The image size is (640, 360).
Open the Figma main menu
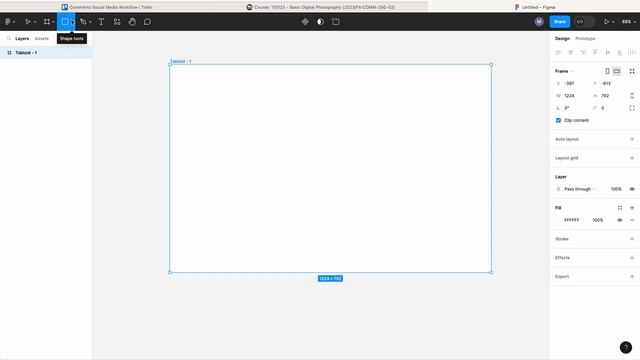click(x=8, y=22)
